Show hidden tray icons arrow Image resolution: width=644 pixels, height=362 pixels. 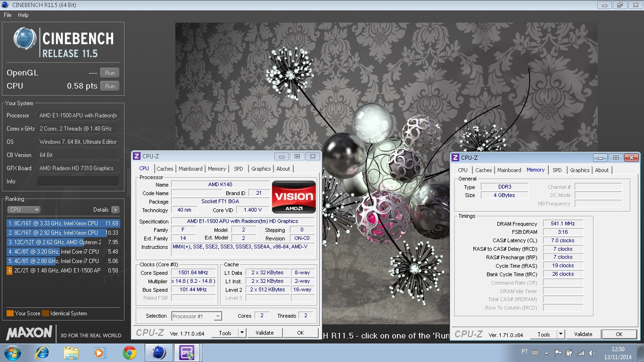[x=547, y=352]
